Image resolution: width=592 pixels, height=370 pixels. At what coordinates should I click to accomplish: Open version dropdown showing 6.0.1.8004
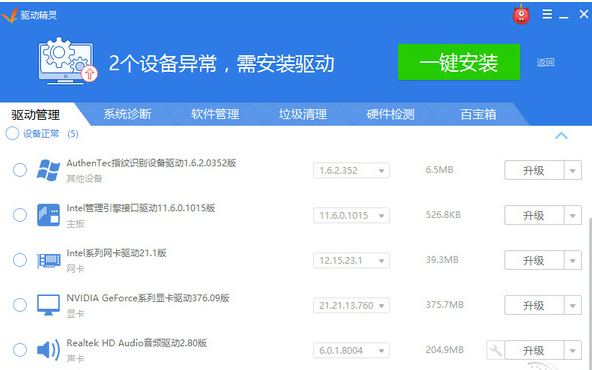[351, 350]
